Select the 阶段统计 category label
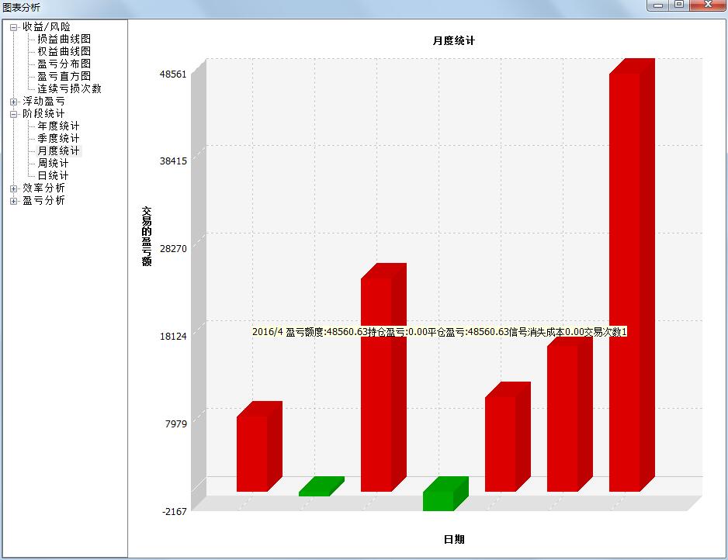Viewport: 728px width, 560px height. 43,114
